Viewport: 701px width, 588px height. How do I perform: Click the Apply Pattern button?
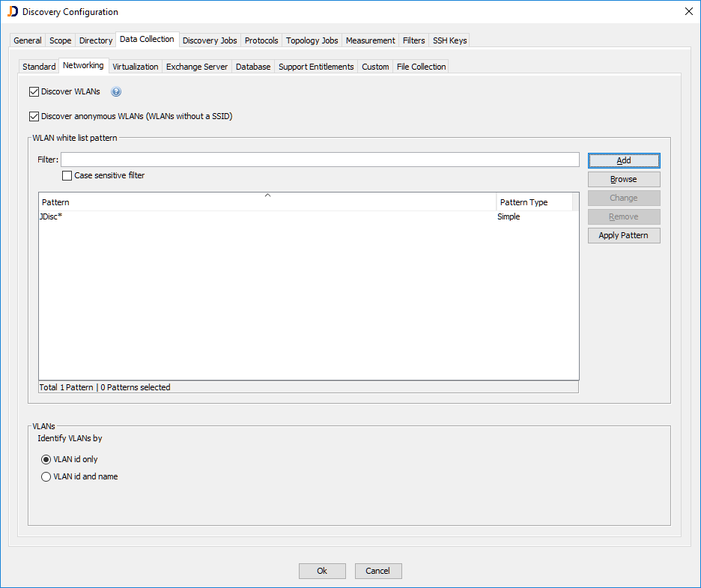pyautogui.click(x=623, y=235)
